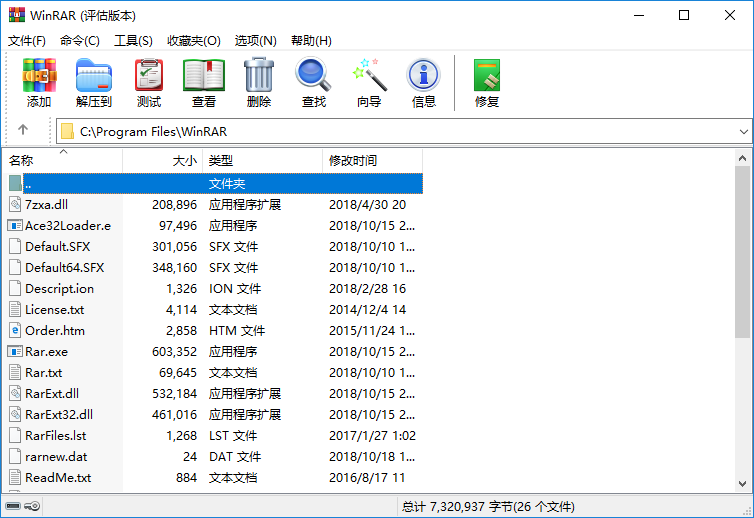Click the Rar.exe application icon

click(x=15, y=352)
